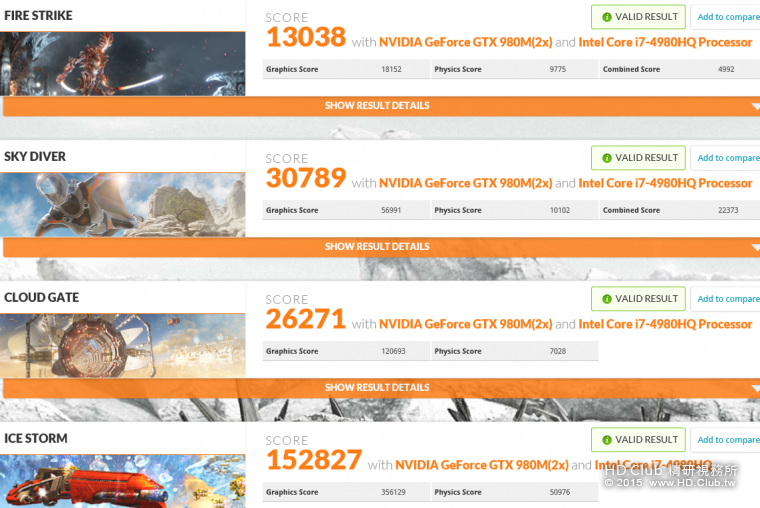The width and height of the screenshot is (760, 508).
Task: Click VALID RESULT badge for Fire Strike
Action: [638, 17]
